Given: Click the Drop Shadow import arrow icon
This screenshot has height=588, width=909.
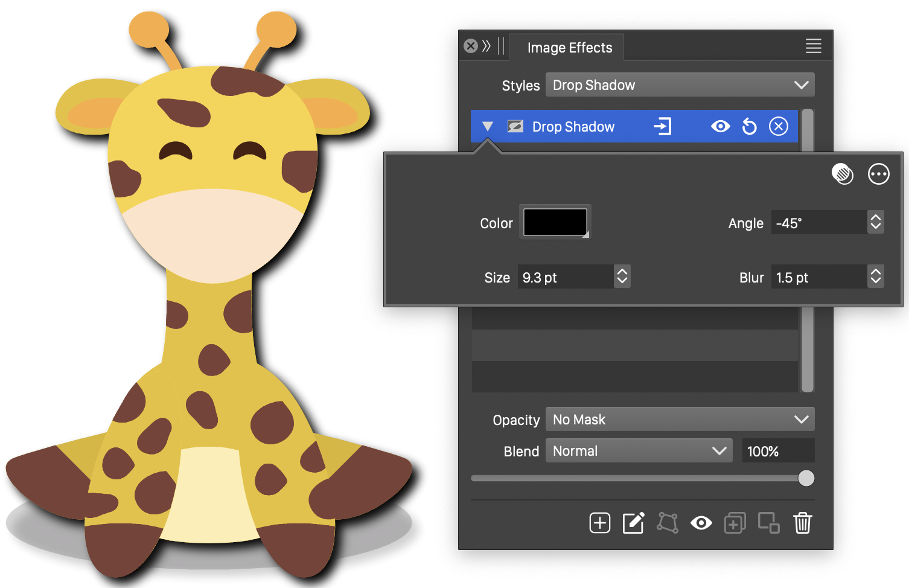Looking at the screenshot, I should tap(662, 127).
